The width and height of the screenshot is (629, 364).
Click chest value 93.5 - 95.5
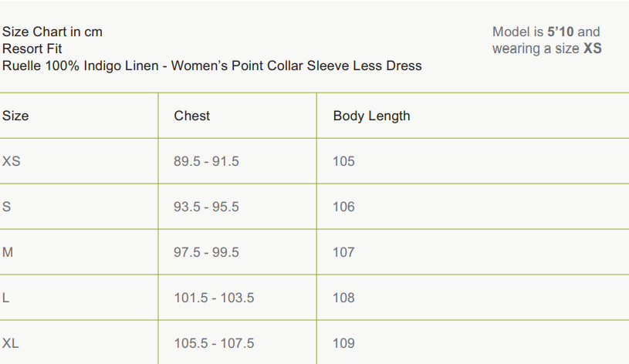pos(206,207)
